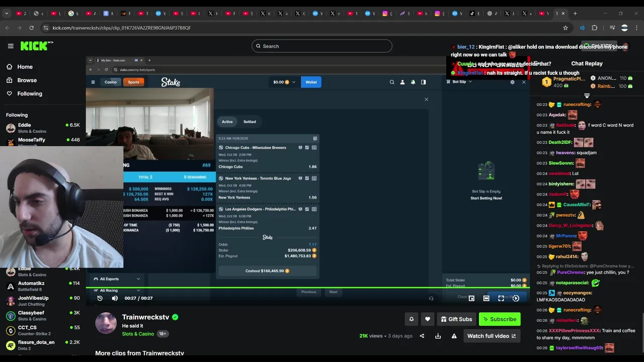Open the browser extensions puzzle icon
The width and height of the screenshot is (644, 362).
tap(595, 28)
